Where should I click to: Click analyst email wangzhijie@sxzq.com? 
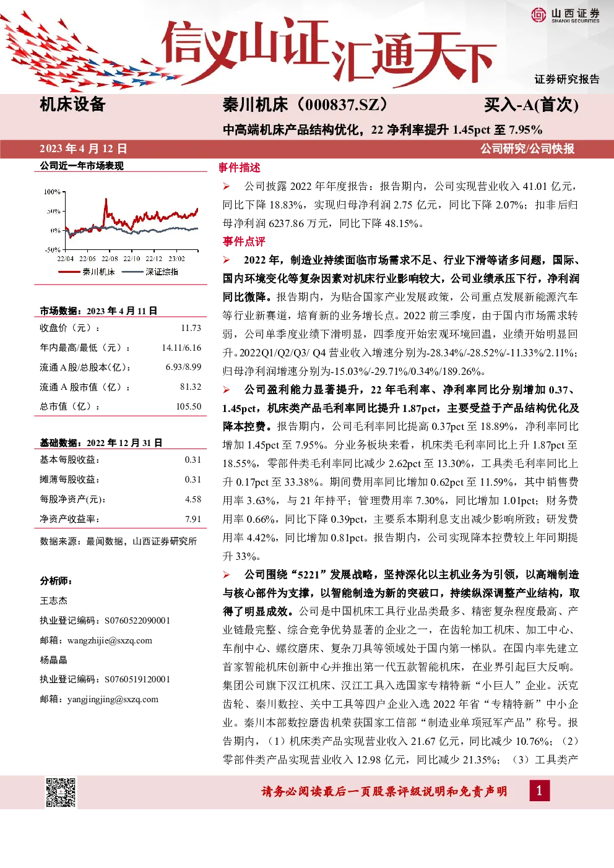coord(110,640)
